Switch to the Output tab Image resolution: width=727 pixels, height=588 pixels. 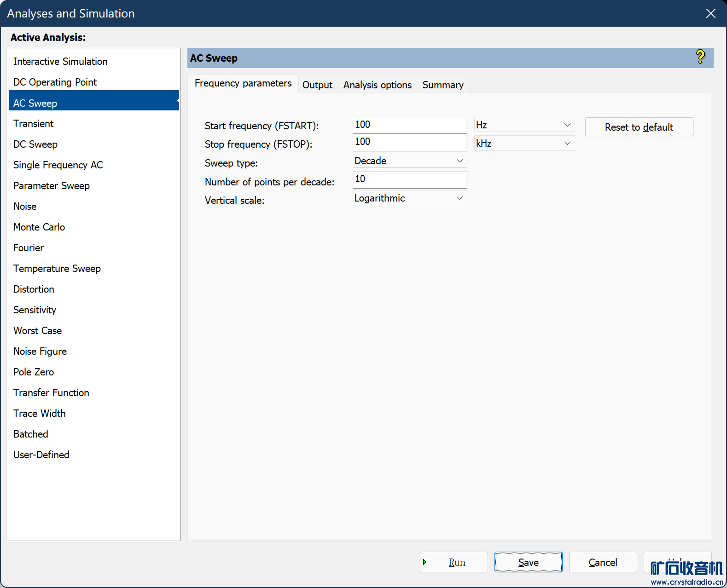pos(317,85)
